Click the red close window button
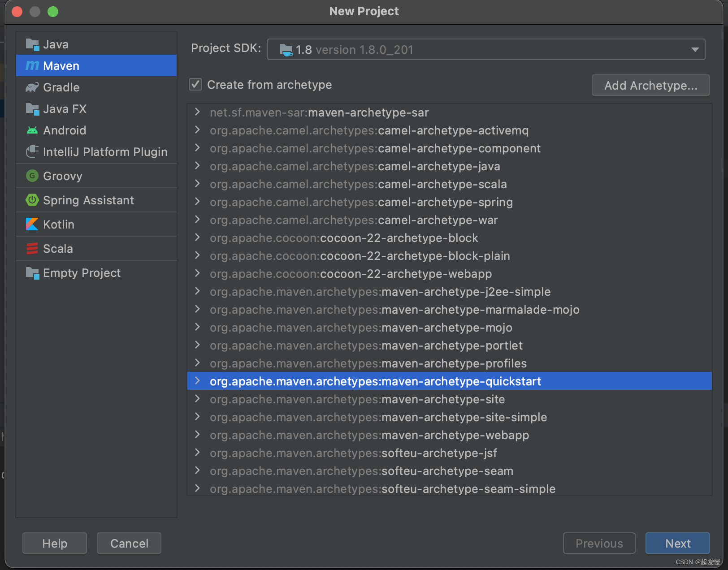Viewport: 728px width, 570px height. (x=17, y=12)
